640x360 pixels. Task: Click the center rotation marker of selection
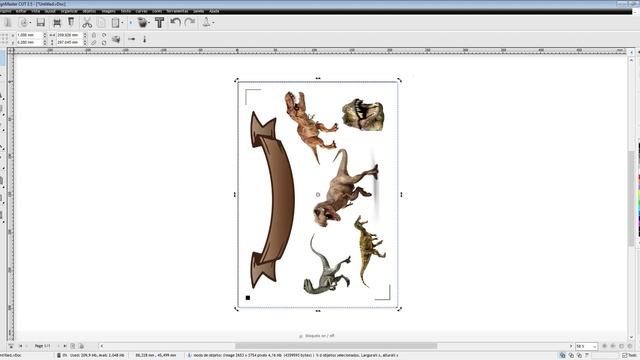click(x=318, y=195)
